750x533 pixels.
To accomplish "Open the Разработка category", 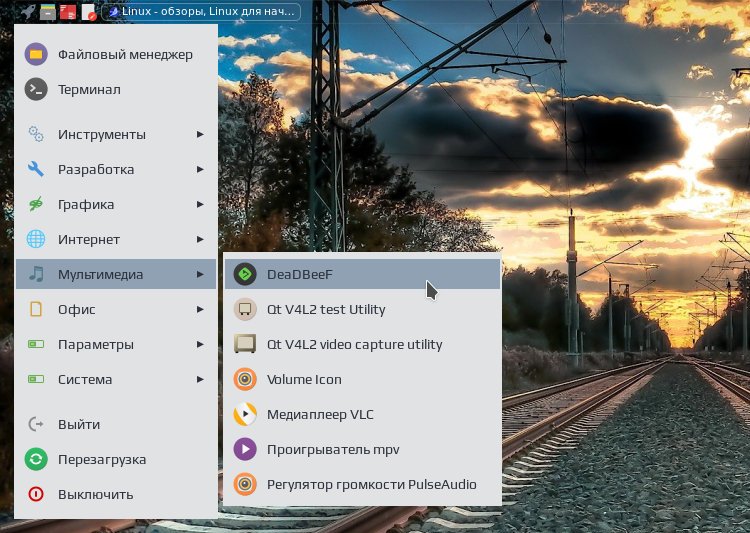I will pyautogui.click(x=116, y=169).
